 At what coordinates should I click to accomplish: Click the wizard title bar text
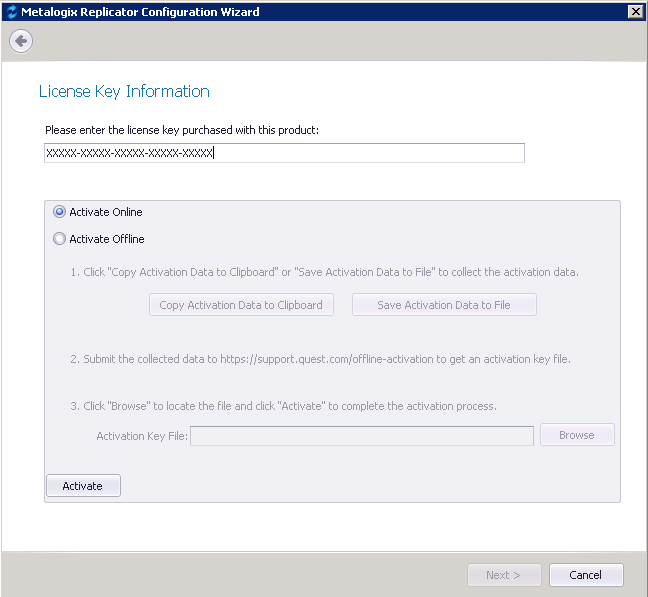click(x=140, y=12)
